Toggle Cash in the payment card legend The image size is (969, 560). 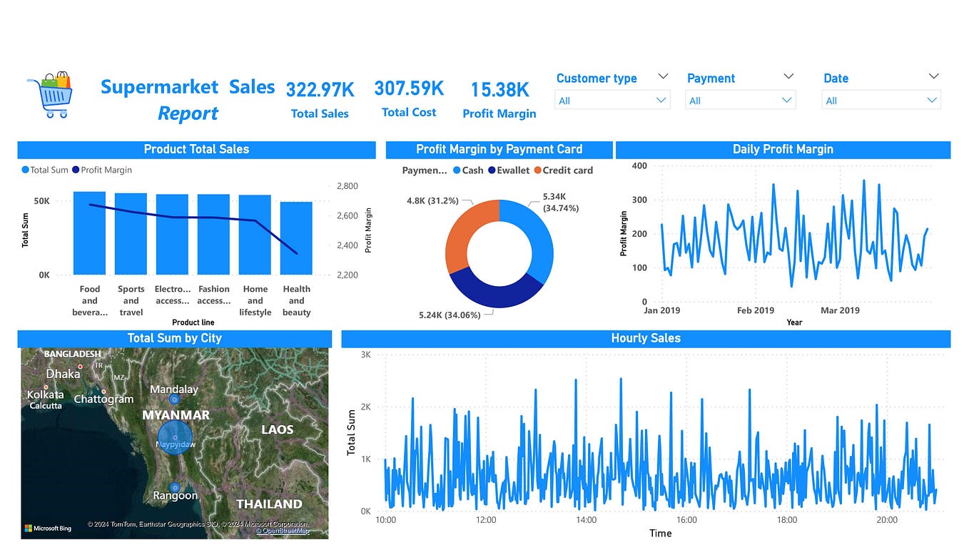pos(455,170)
